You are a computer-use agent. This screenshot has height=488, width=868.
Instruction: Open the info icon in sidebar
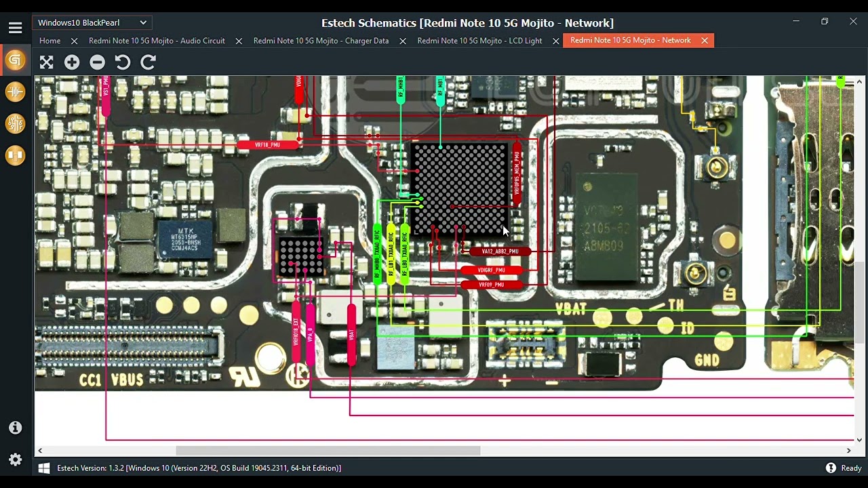15,428
